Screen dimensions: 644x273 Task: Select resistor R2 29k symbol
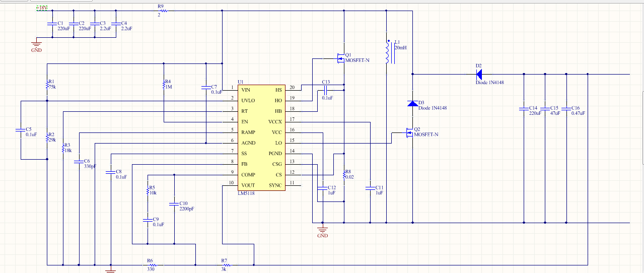pos(47,139)
